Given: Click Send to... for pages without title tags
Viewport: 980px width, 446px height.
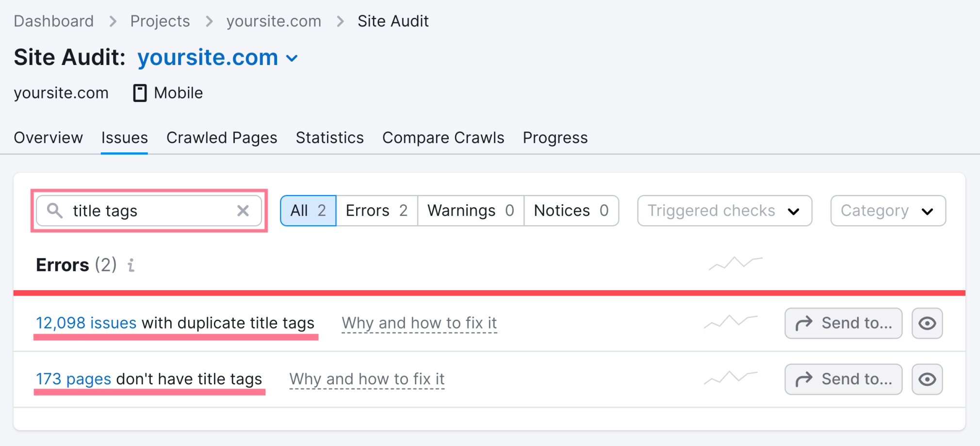Looking at the screenshot, I should tap(843, 379).
